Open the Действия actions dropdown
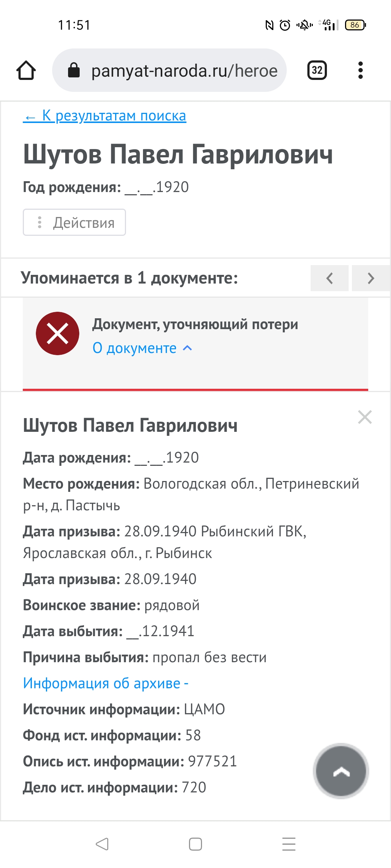Viewport: 391px width, 868px height. tap(75, 222)
